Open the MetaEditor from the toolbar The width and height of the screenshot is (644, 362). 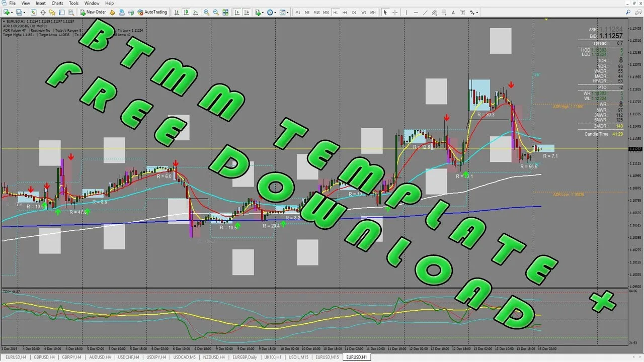112,12
